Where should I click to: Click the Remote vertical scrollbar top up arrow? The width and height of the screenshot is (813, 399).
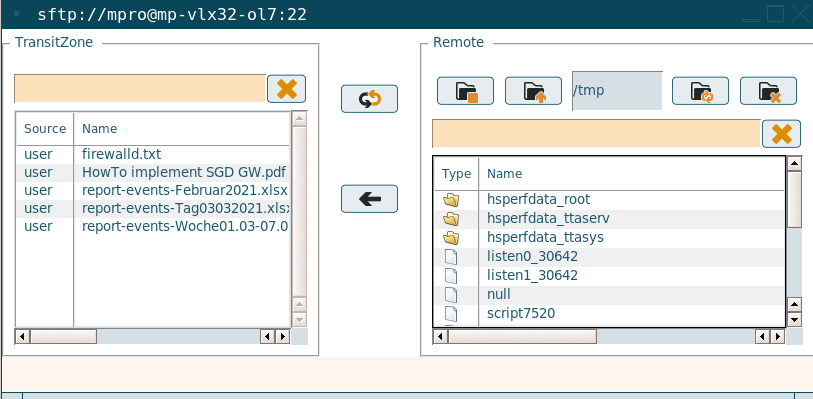pyautogui.click(x=794, y=164)
